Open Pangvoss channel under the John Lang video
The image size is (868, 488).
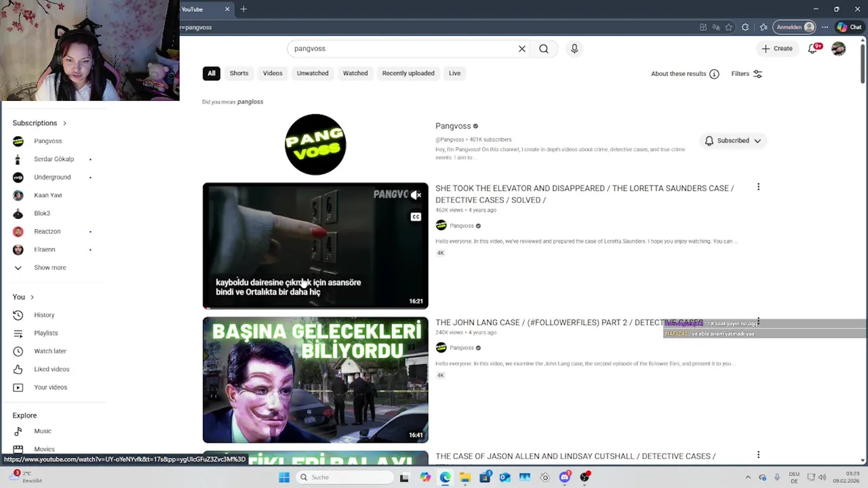[462, 348]
